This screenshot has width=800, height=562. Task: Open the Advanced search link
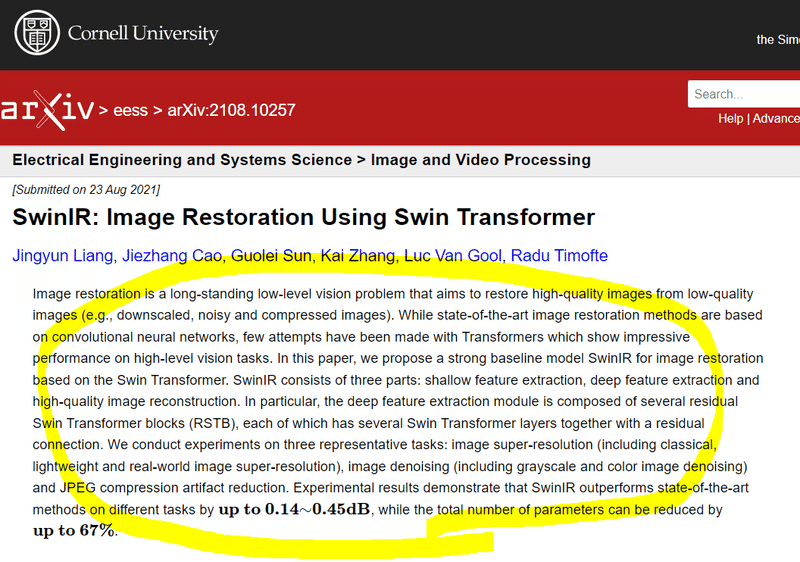(776, 118)
